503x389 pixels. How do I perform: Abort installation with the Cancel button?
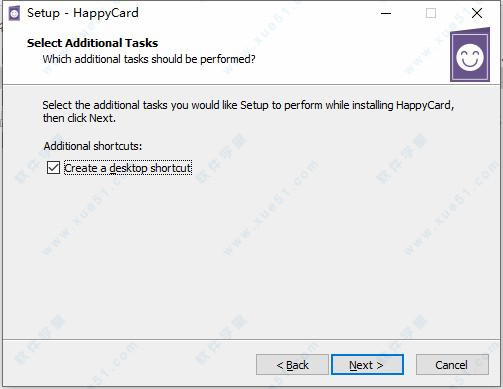click(x=452, y=365)
